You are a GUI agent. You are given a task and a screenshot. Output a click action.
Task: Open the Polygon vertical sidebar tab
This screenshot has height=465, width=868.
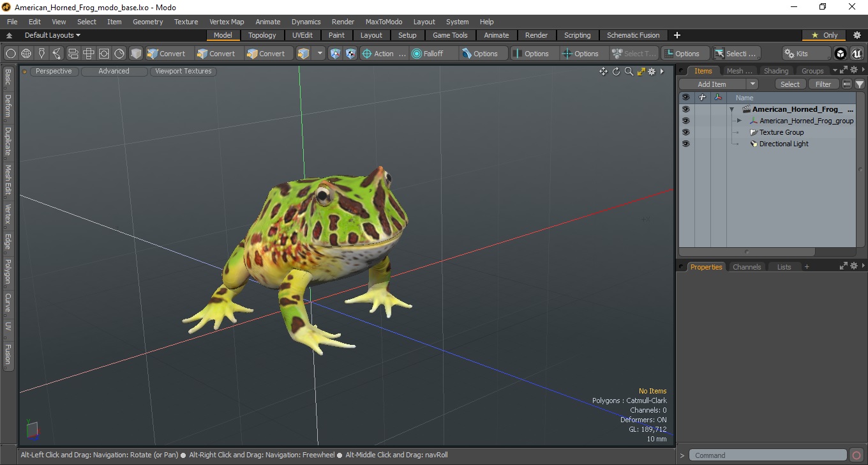(x=8, y=271)
